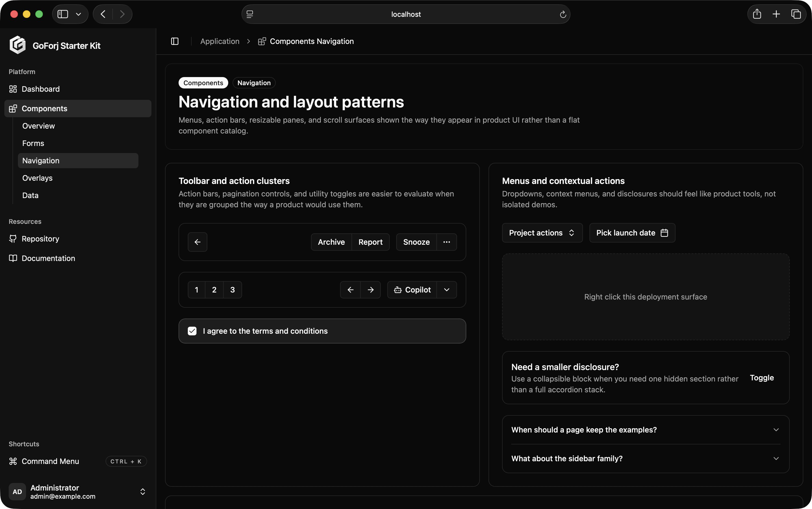Screen dimensions: 812x509
Task: Go to pagination page 1
Action: [196, 290]
